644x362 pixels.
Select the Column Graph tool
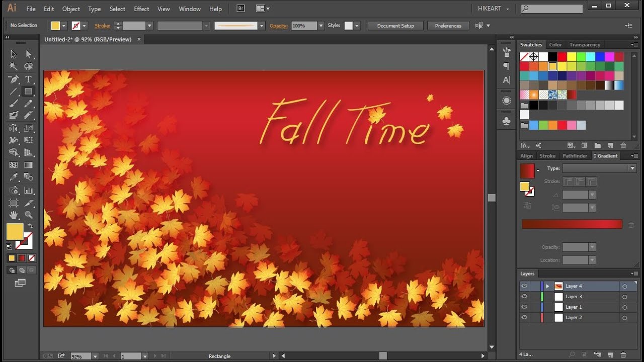[x=29, y=190]
